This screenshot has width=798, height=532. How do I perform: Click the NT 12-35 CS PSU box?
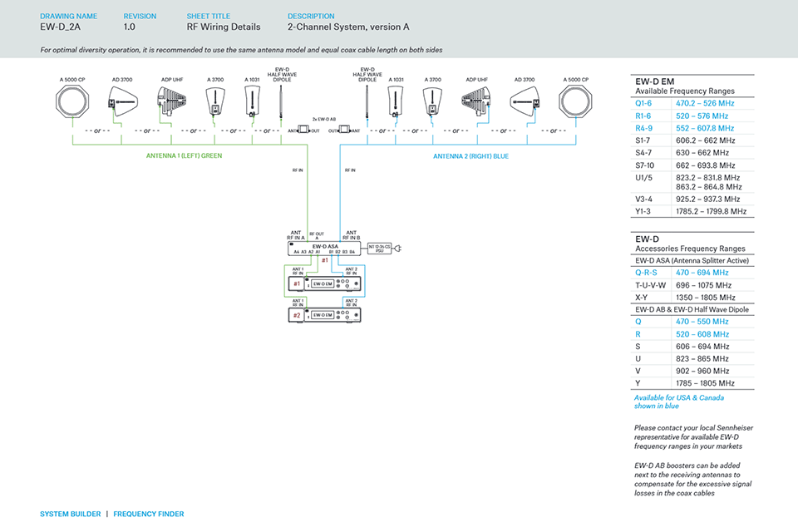[x=379, y=249]
